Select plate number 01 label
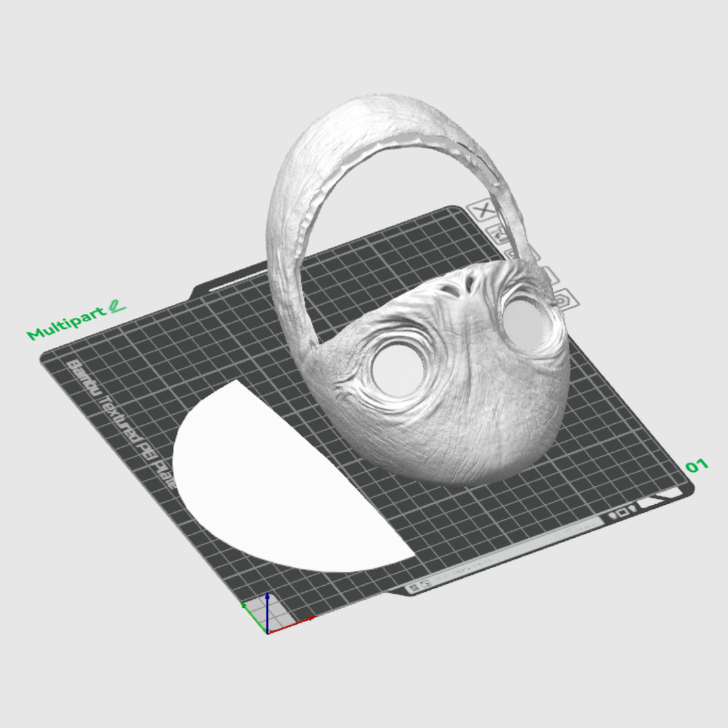The width and height of the screenshot is (728, 728). [697, 466]
